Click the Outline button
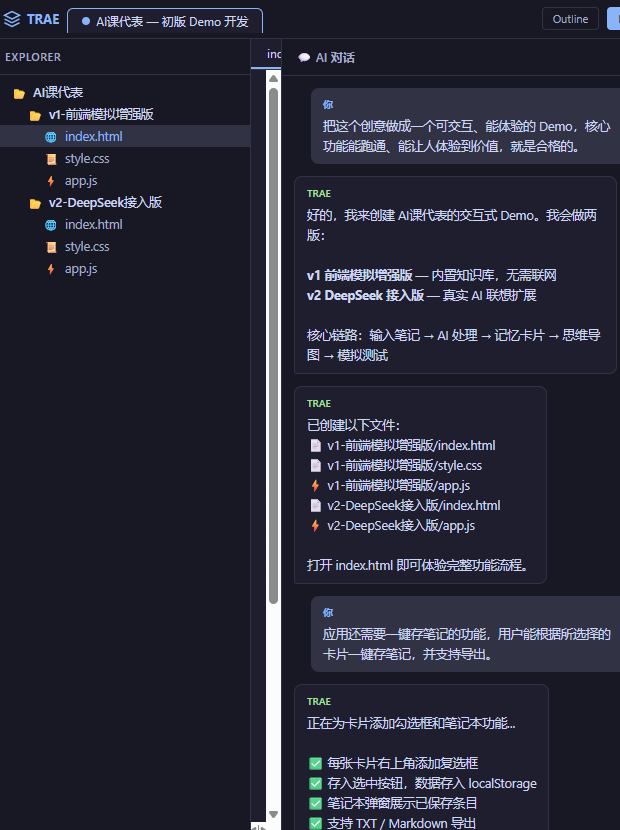 [x=570, y=19]
